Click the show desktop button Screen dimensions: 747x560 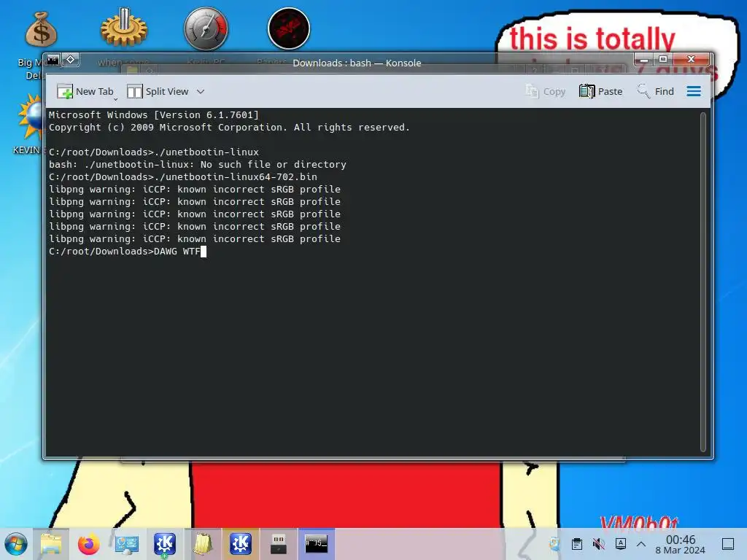(x=728, y=544)
